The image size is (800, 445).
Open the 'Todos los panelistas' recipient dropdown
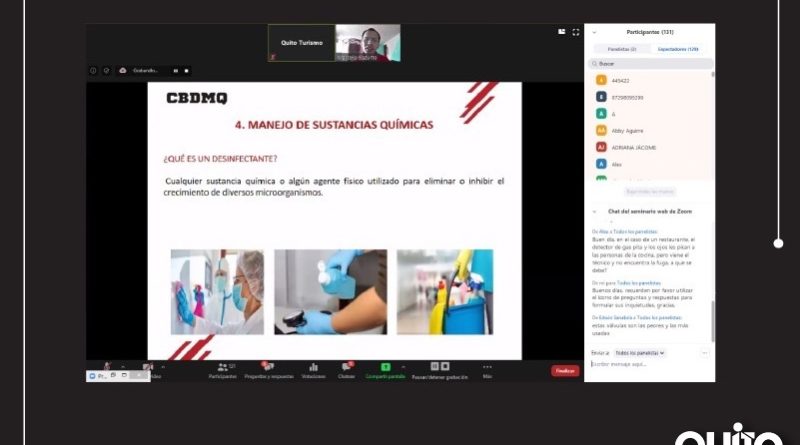tap(640, 353)
